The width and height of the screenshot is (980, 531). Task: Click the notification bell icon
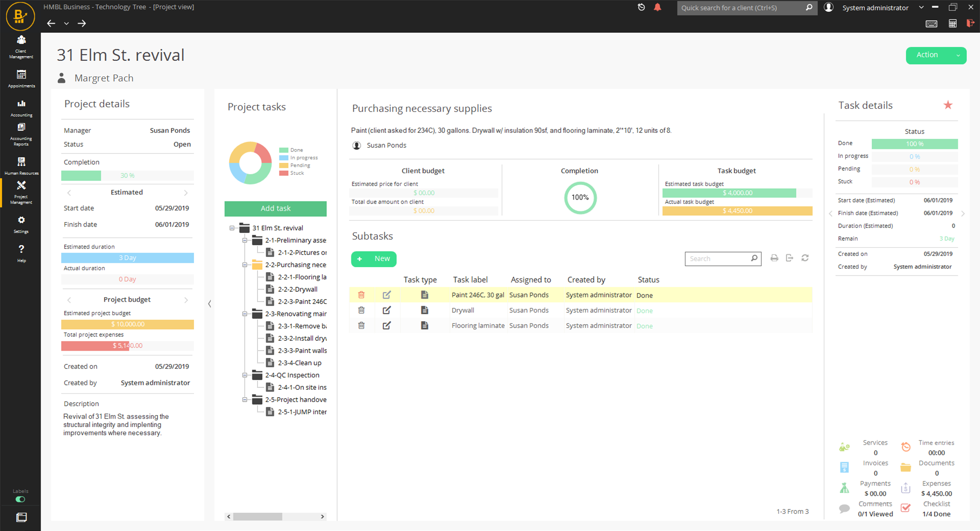pyautogui.click(x=658, y=7)
